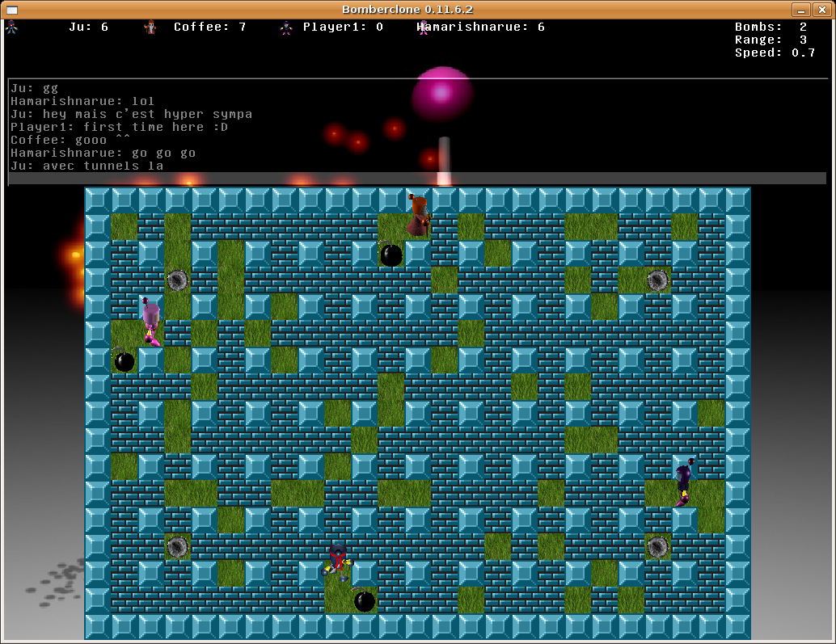The width and height of the screenshot is (836, 644).
Task: Click the ninja character with red scarf
Action: click(337, 562)
